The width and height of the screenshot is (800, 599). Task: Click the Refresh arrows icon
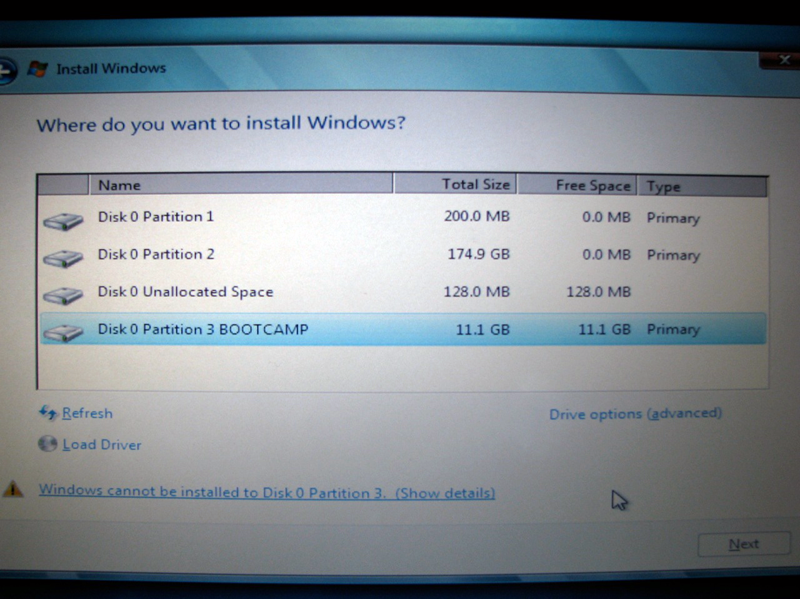[48, 412]
